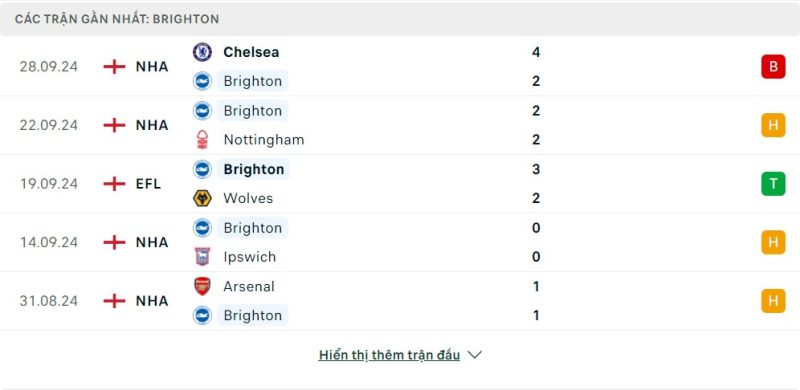Open match dated 14.09.24

pyautogui.click(x=49, y=242)
